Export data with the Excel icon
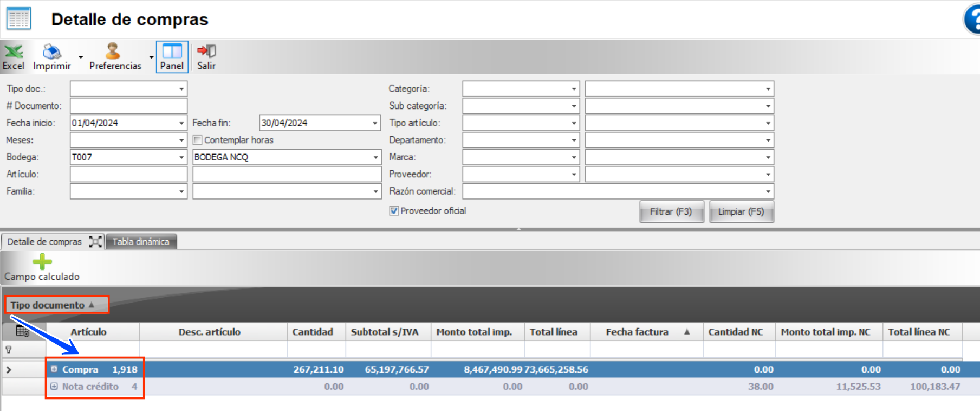The height and width of the screenshot is (411, 980). coord(13,53)
